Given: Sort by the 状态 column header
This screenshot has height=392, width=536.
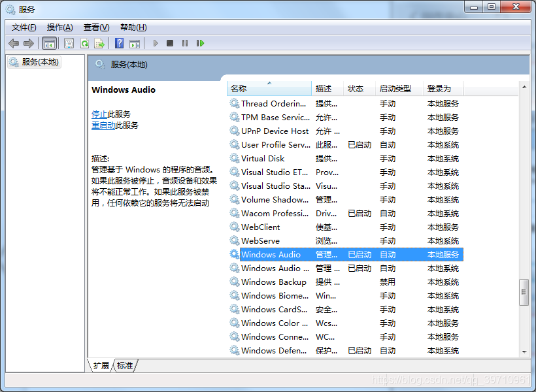Looking at the screenshot, I should tap(360, 88).
